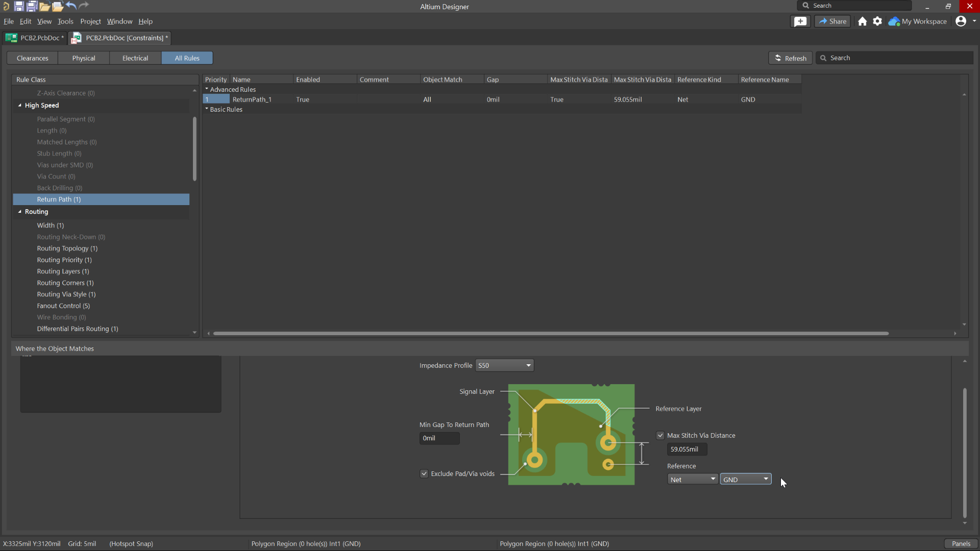Click the Save document icon
The height and width of the screenshot is (551, 980).
click(x=19, y=6)
